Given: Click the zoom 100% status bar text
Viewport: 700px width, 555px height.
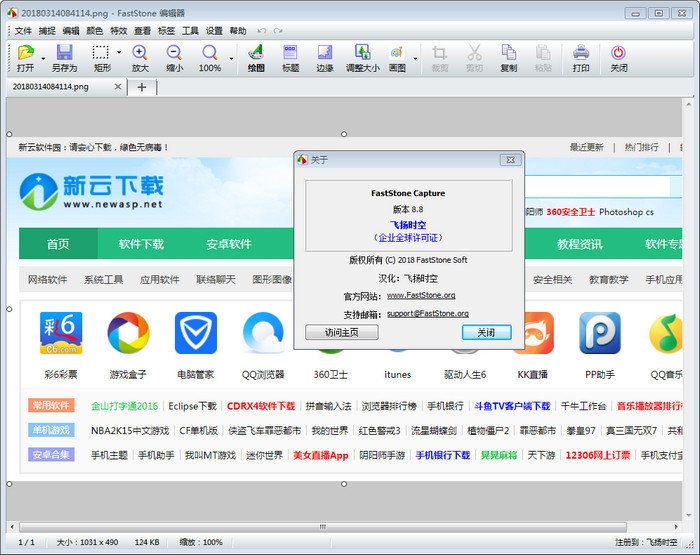Looking at the screenshot, I should click(200, 542).
